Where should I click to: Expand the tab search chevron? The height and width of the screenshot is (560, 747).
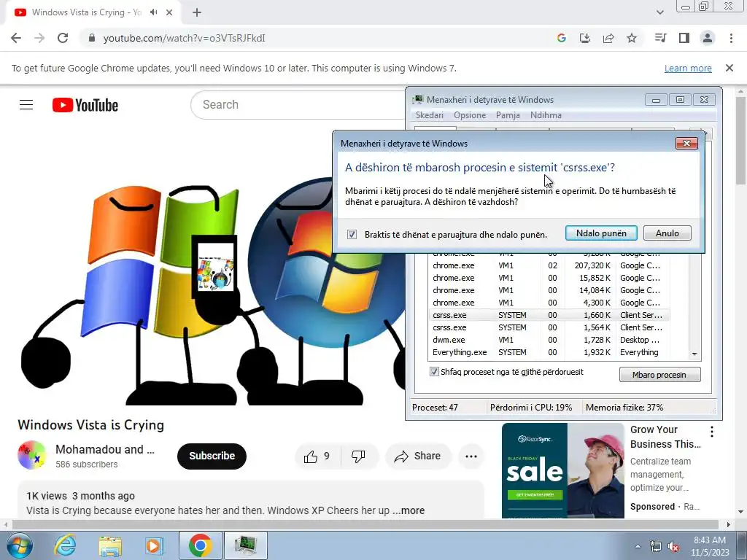click(659, 12)
